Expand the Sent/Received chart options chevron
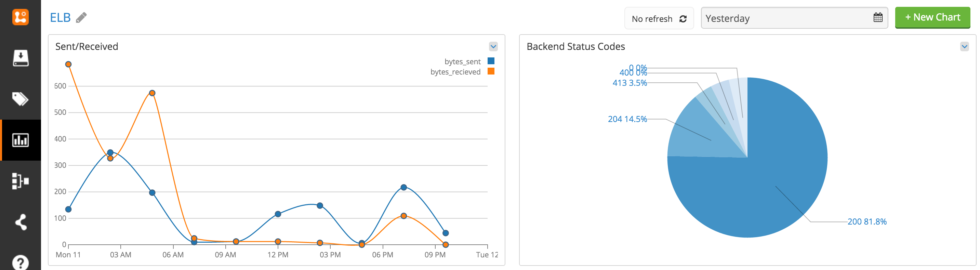Screen dimensions: 980x270 coord(493,47)
